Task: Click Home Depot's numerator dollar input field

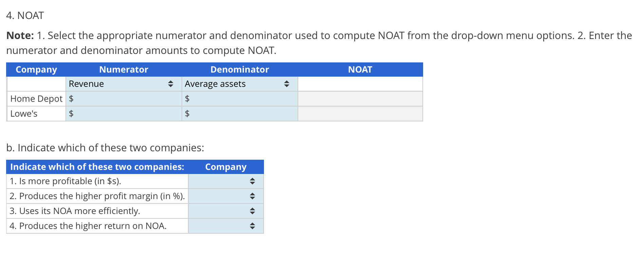Action: 122,99
